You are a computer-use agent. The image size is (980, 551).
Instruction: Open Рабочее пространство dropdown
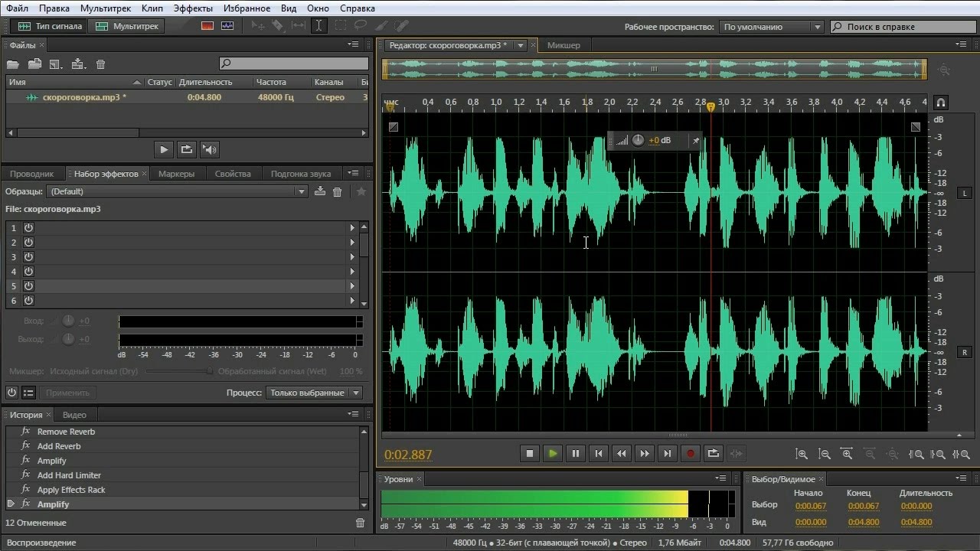point(771,27)
